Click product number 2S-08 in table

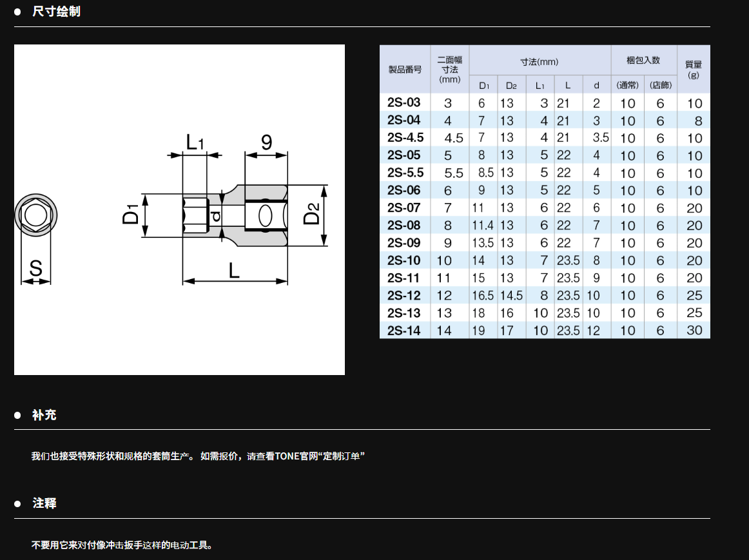[x=404, y=225]
